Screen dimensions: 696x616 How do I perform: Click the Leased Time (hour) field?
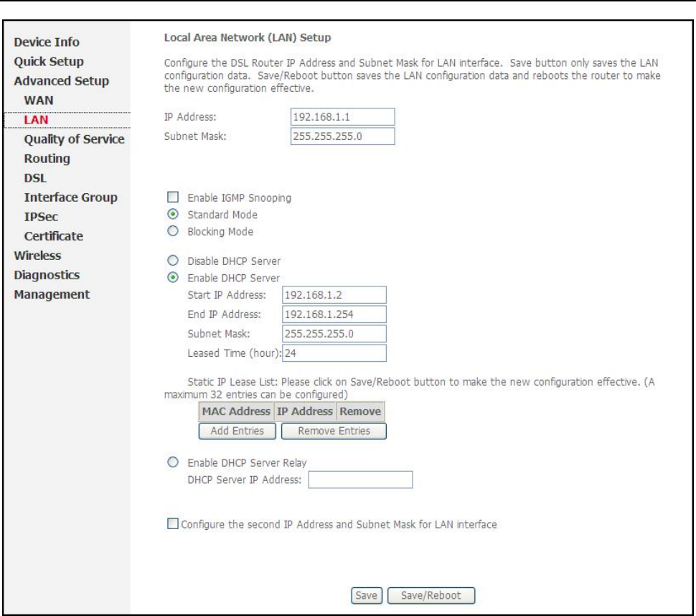click(334, 353)
